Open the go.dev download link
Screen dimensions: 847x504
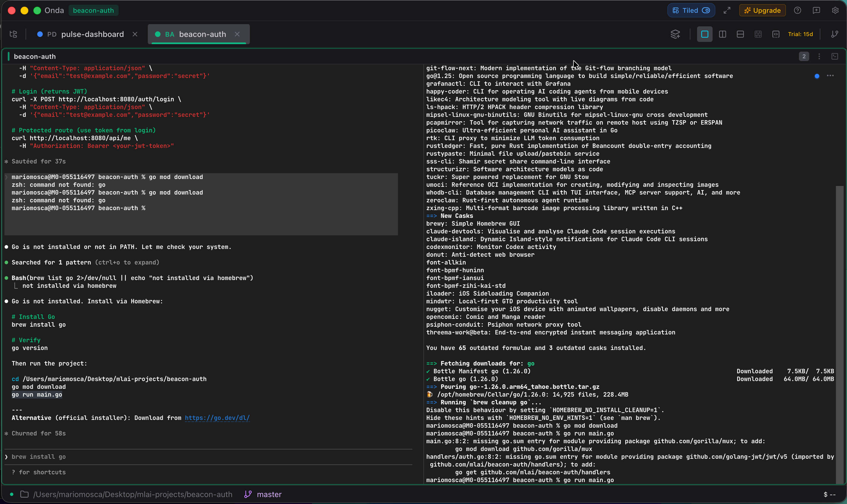click(217, 418)
